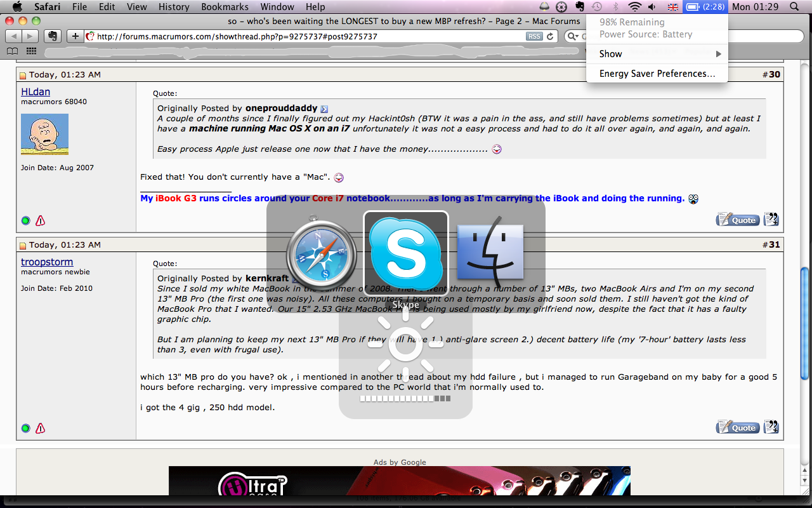
Task: Click the Evernote elephant toolbar button
Action: pos(53,36)
